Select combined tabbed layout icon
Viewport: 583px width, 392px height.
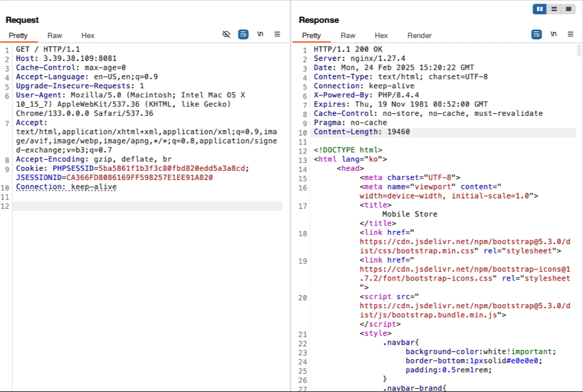point(568,9)
